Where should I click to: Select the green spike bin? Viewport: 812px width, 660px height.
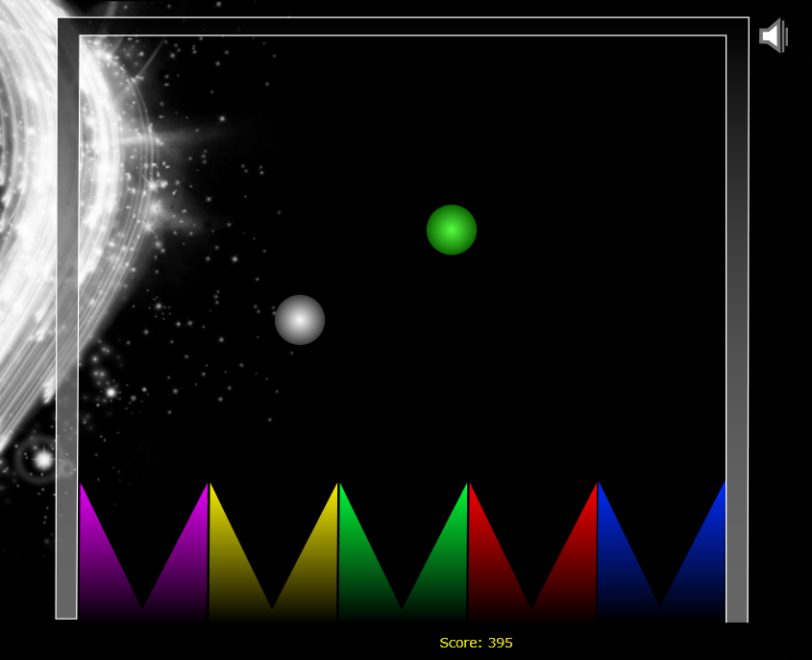[x=403, y=551]
